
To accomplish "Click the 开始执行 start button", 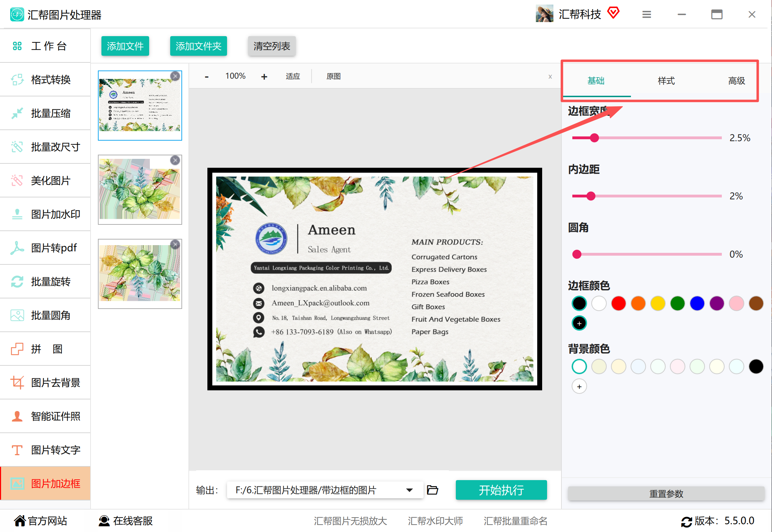I will pos(501,490).
